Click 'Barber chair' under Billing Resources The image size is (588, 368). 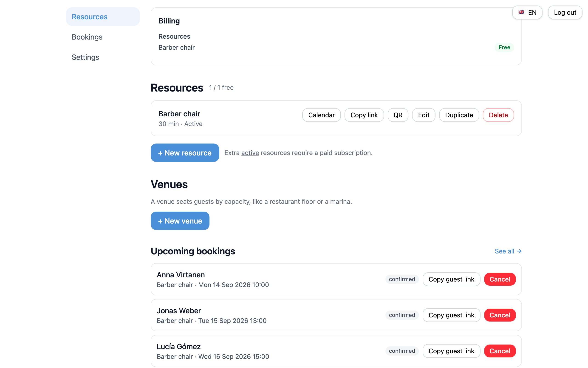176,47
